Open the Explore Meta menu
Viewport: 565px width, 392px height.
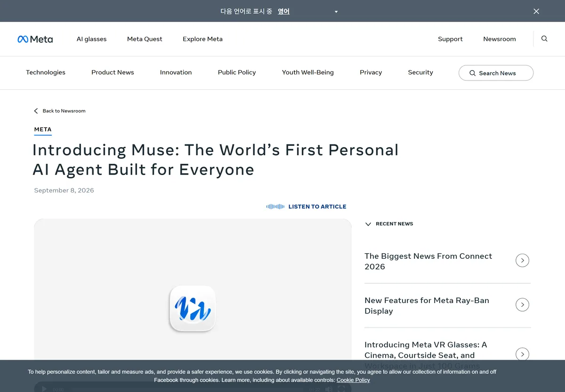point(202,39)
